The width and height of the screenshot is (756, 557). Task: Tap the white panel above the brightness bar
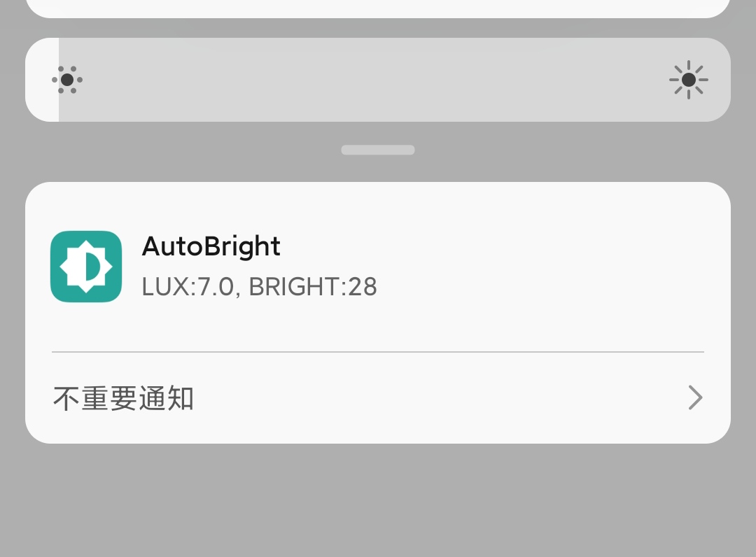pyautogui.click(x=378, y=7)
